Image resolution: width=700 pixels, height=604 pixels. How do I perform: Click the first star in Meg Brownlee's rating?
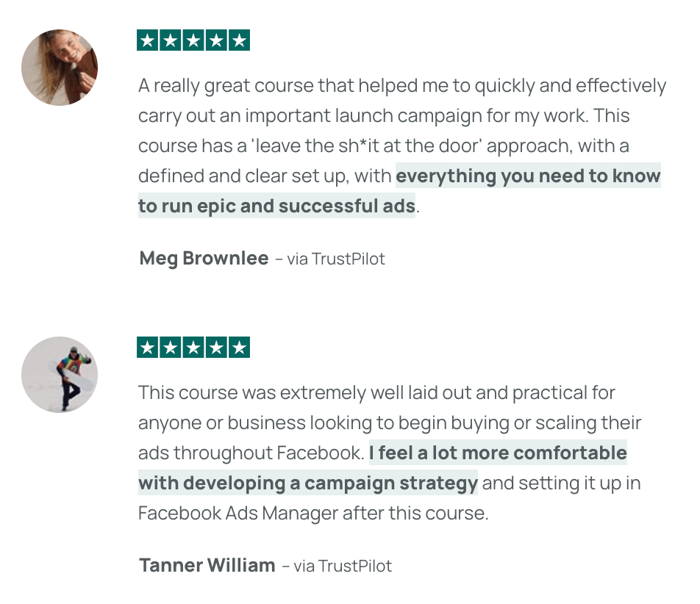(147, 40)
